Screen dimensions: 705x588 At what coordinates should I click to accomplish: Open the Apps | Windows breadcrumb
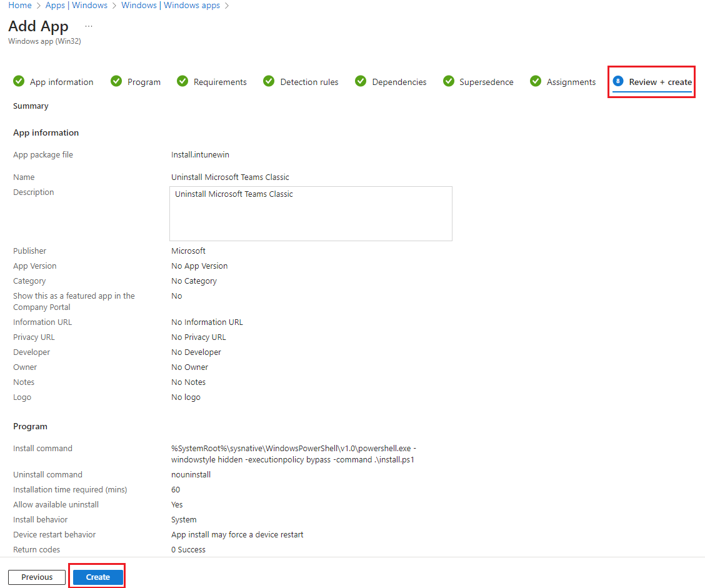[76, 6]
